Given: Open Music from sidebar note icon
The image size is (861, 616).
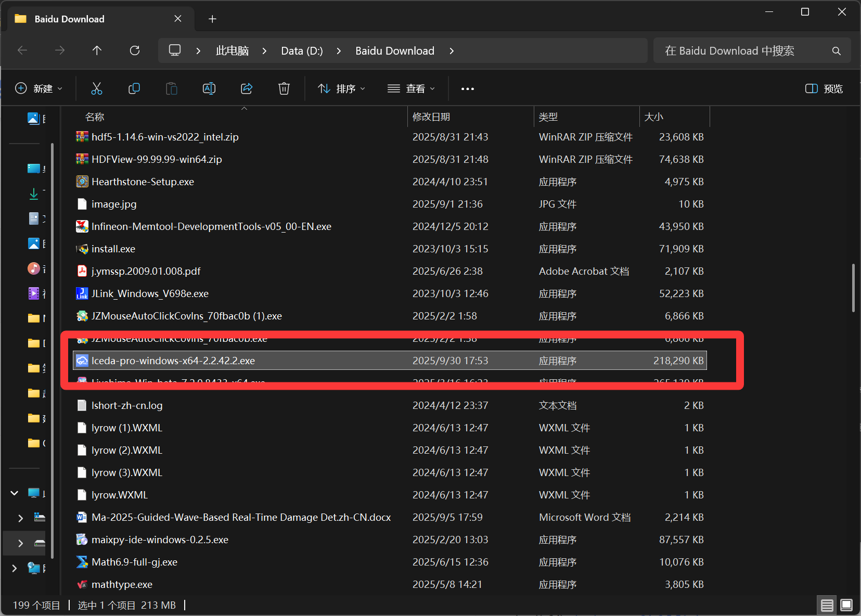Looking at the screenshot, I should point(34,268).
